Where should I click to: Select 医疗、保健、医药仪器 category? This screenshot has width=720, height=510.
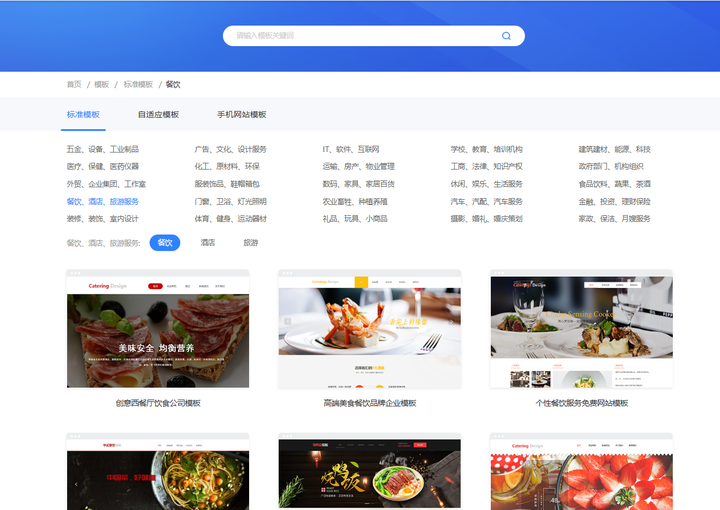[x=102, y=166]
